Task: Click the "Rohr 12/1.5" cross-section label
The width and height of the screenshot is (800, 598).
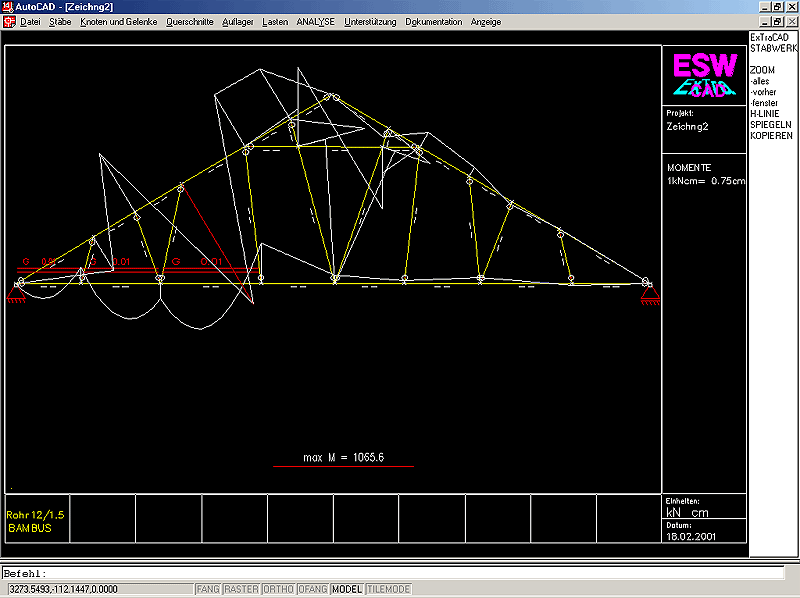Action: point(35,515)
